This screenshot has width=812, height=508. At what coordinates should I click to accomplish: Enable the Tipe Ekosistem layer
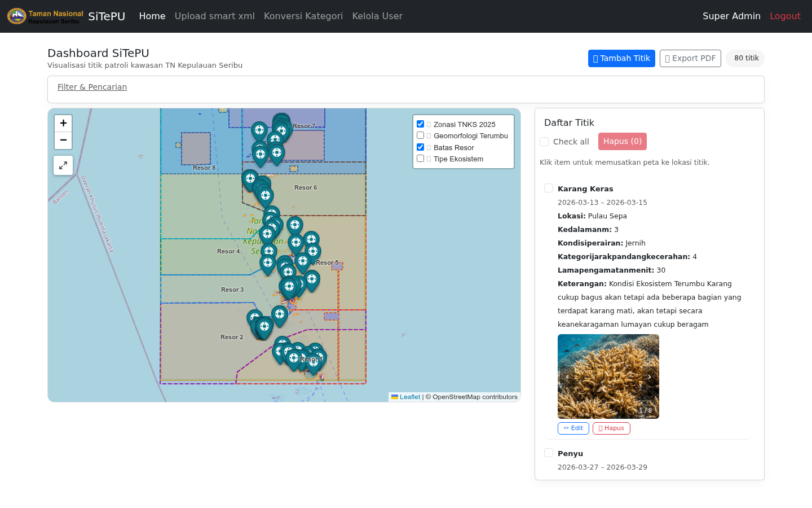click(420, 159)
